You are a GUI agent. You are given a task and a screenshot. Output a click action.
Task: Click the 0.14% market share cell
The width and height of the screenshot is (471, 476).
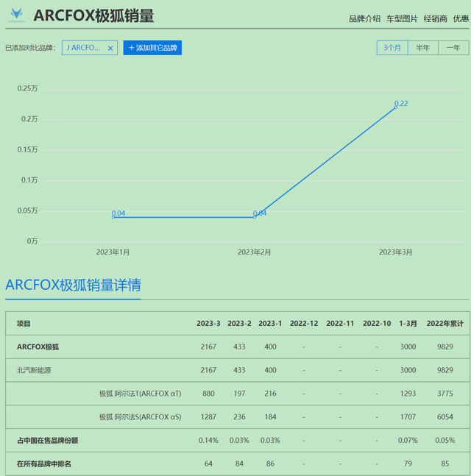pos(208,440)
